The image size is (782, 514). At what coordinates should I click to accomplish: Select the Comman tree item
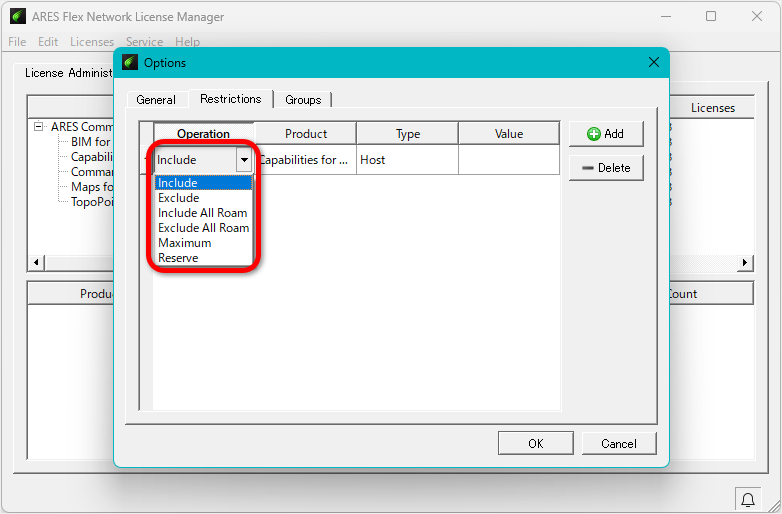(92, 172)
